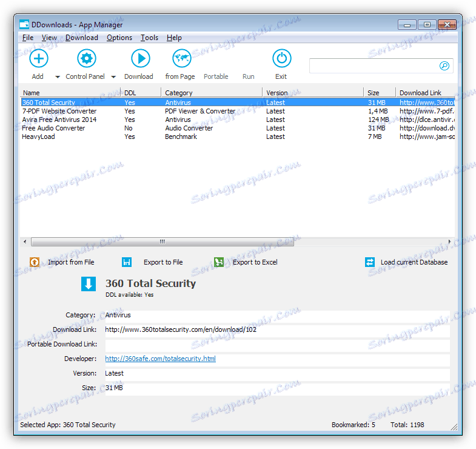Click the Import from File label
The height and width of the screenshot is (449, 476).
71,262
